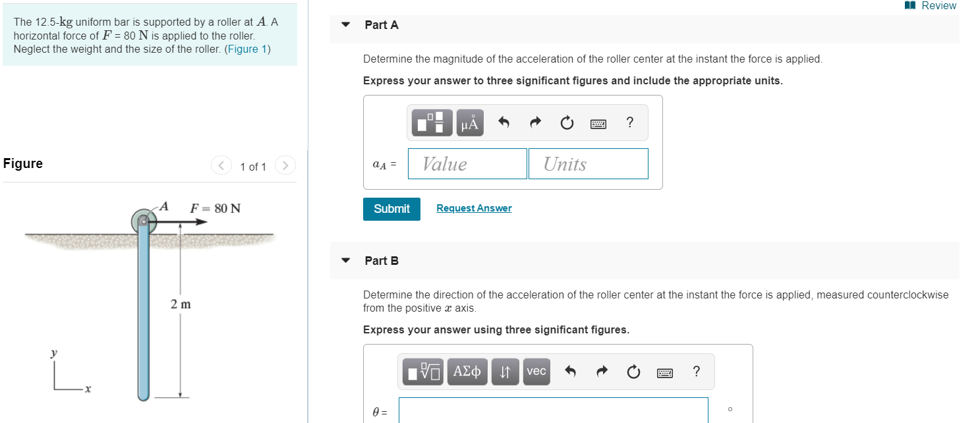Collapse the Part A section
The image size is (980, 423).
tap(345, 24)
